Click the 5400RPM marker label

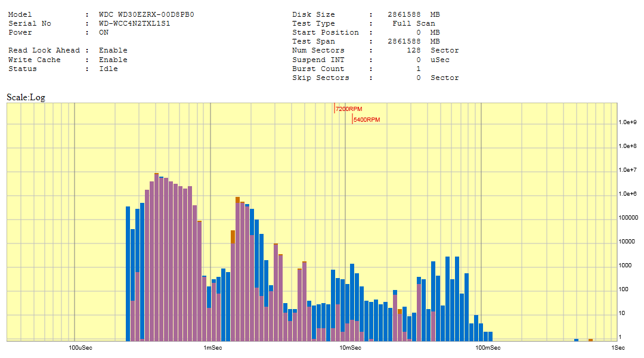tap(366, 120)
